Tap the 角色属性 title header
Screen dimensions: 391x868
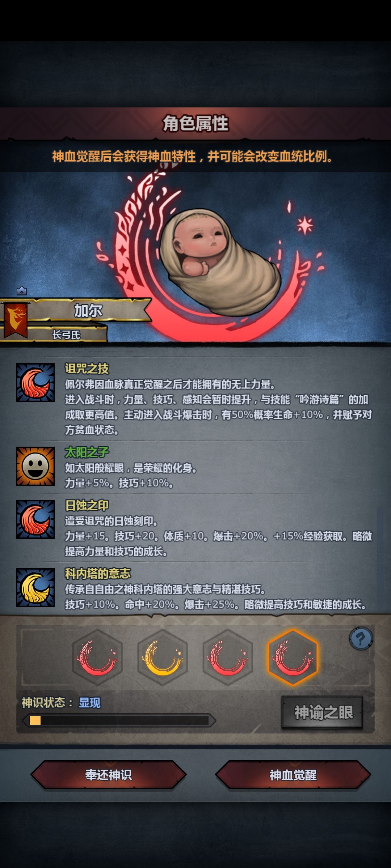(x=195, y=123)
